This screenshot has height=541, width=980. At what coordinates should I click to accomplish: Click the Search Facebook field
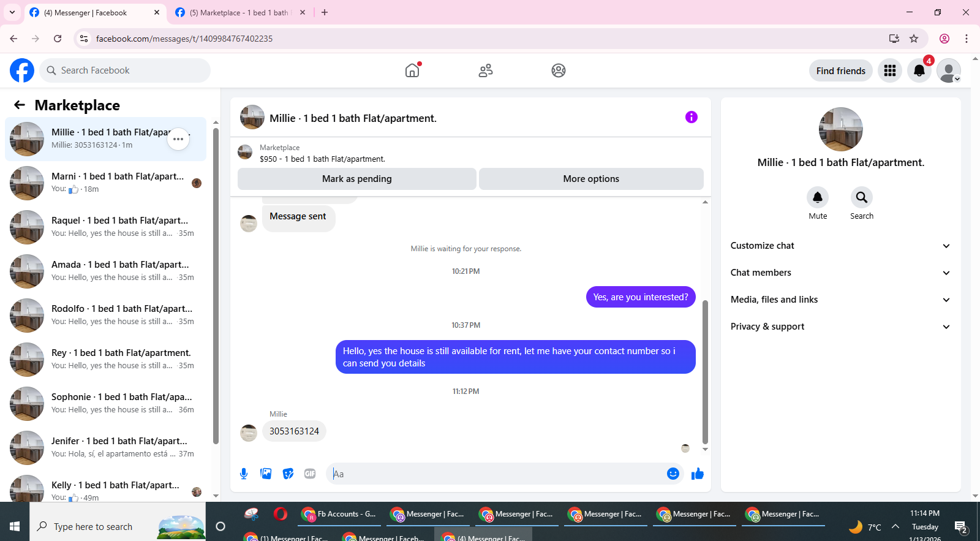pyautogui.click(x=125, y=70)
